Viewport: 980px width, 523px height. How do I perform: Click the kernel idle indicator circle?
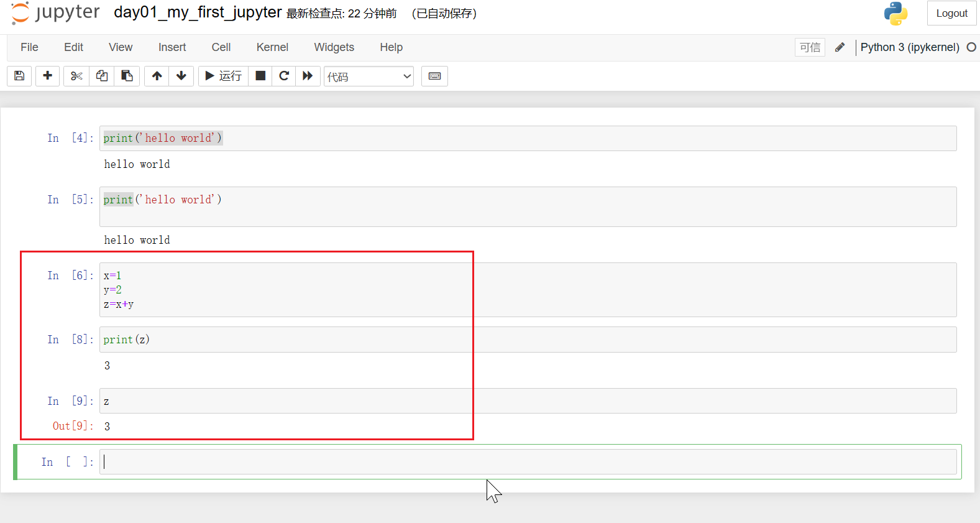[x=971, y=47]
